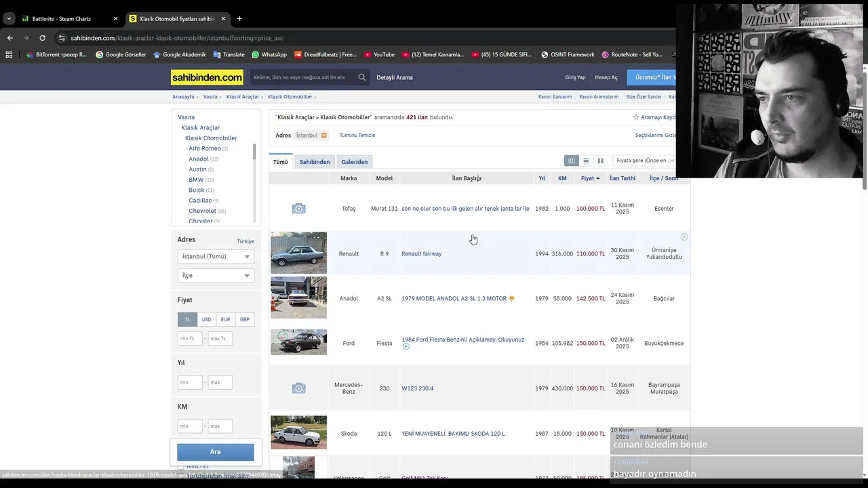Click Hesap Aç link
The height and width of the screenshot is (488, 868).
(x=606, y=77)
